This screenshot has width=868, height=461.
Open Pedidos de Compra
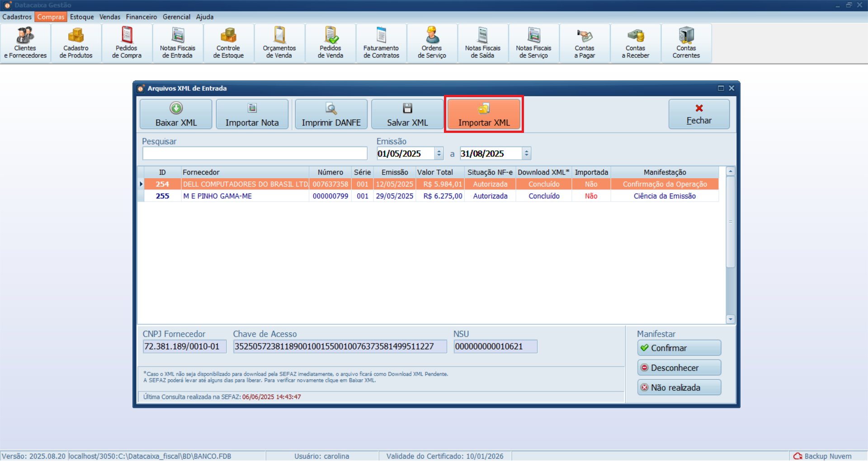tap(126, 42)
